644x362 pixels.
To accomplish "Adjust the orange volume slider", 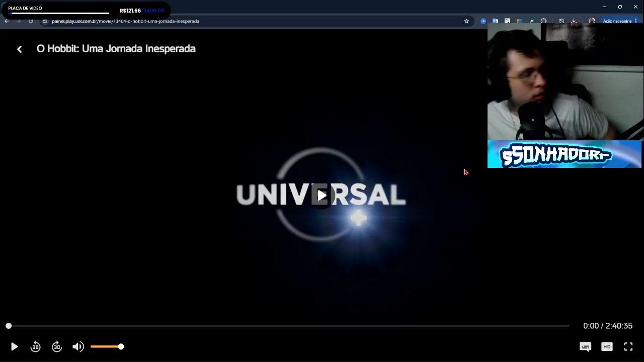I will 107,346.
